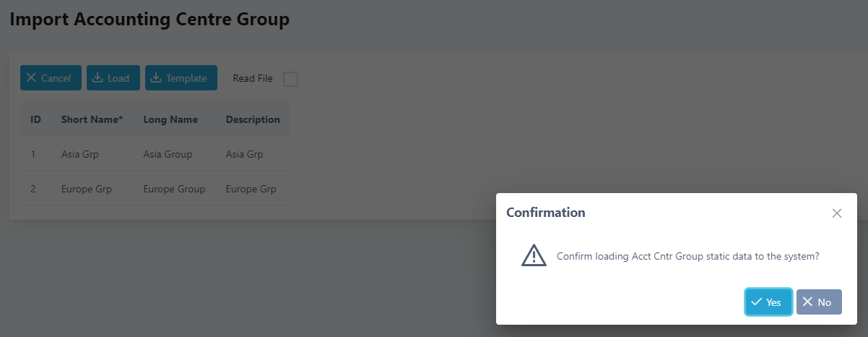
Task: Close the Confirmation dialog with X icon
Action: click(837, 213)
